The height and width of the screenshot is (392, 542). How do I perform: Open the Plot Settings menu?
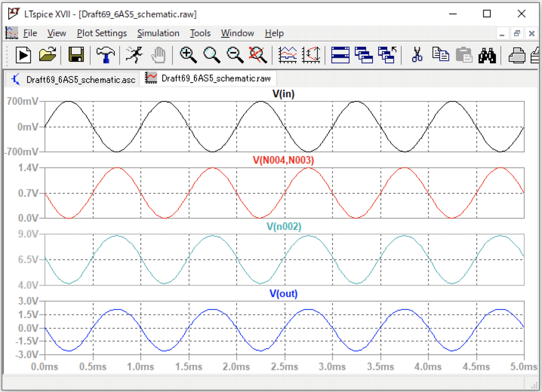point(102,33)
